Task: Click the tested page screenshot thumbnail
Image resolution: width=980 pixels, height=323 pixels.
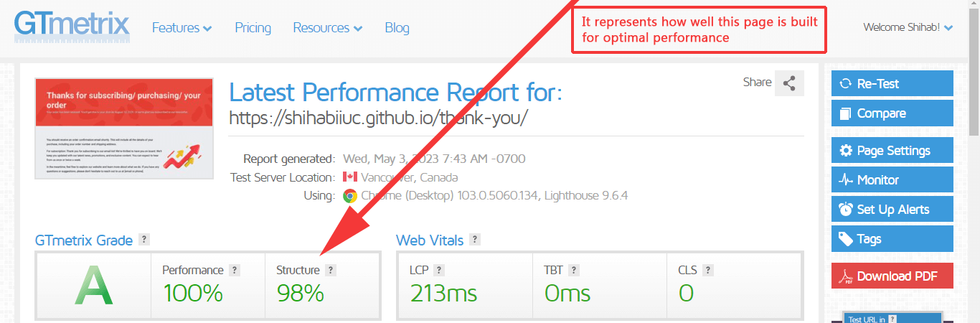Action: pos(124,128)
